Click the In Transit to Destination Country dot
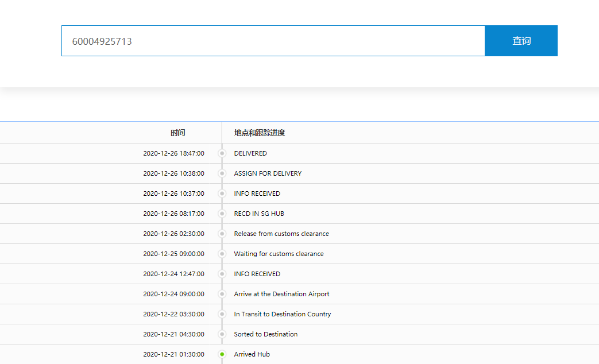This screenshot has height=364, width=599. [222, 314]
